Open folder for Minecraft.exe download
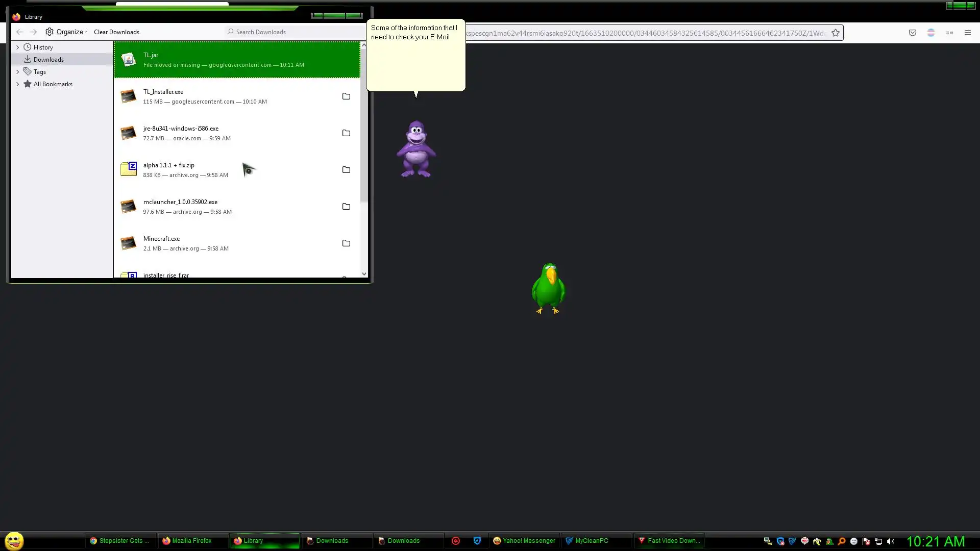980x551 pixels. [x=346, y=243]
